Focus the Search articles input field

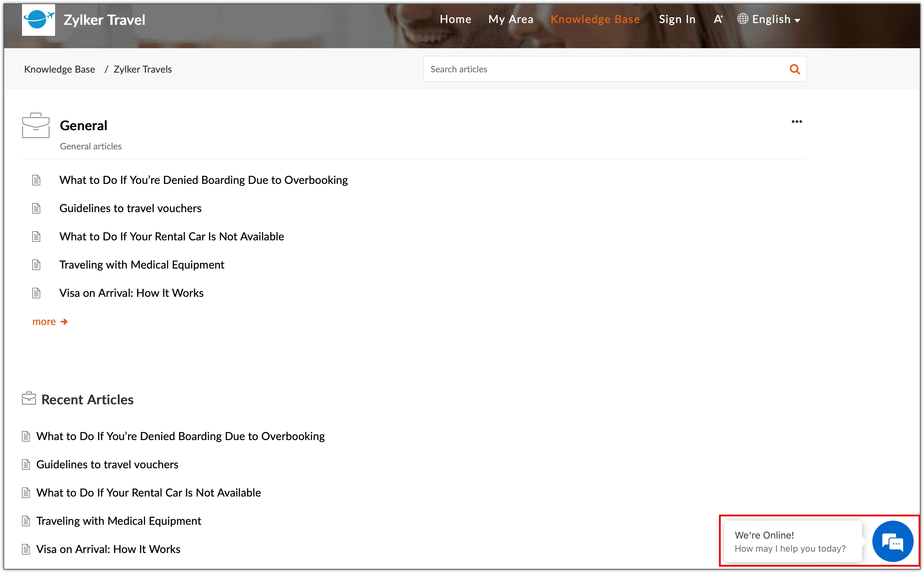[x=606, y=69]
